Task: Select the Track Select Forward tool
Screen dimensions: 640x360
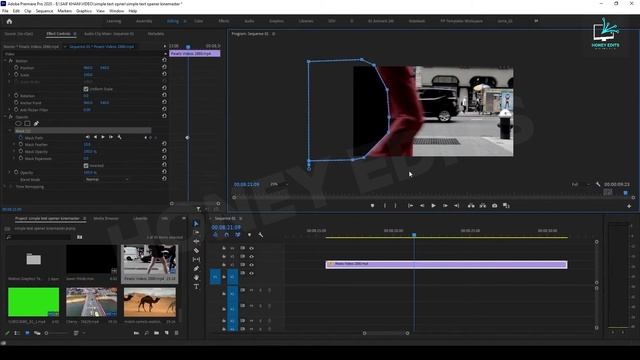Action: pos(196,232)
